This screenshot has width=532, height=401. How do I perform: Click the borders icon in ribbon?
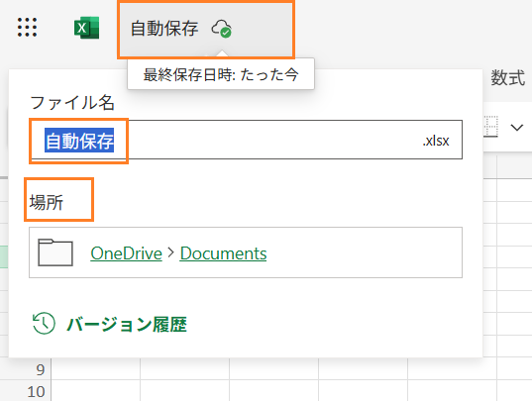(x=490, y=127)
